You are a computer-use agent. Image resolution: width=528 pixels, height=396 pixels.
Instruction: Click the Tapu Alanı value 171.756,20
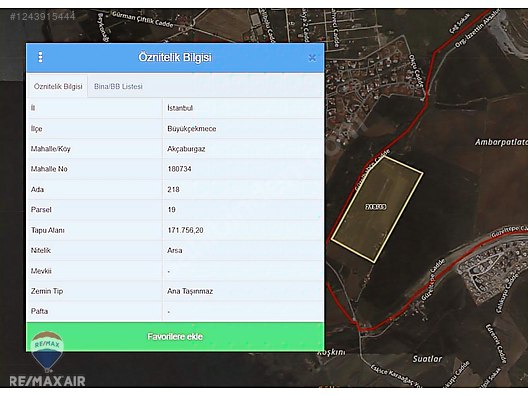coord(185,230)
